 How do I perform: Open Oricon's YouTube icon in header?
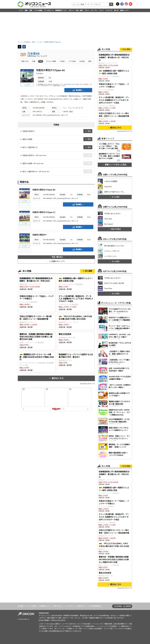click(130, 4)
